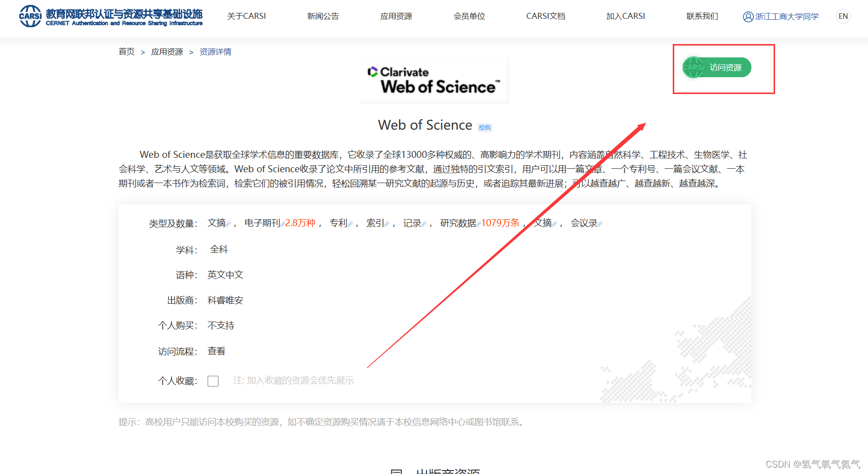Go to 首页 via the breadcrumb
The height and width of the screenshot is (474, 868).
[x=127, y=52]
